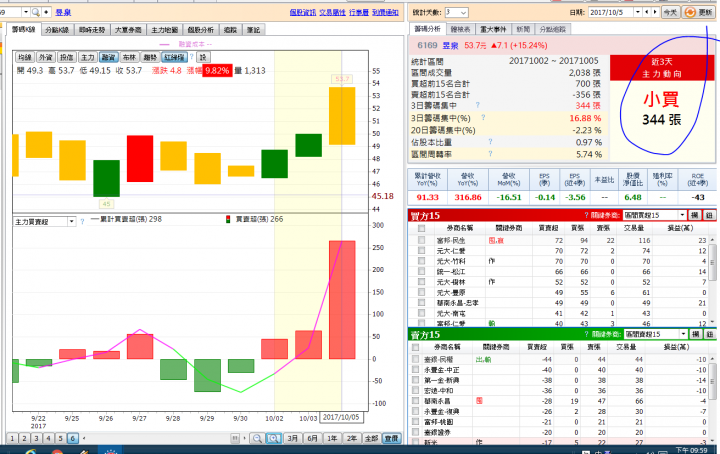This screenshot has height=454, width=720.
Task: Switch to the 分點追蹤 tab
Action: [552, 29]
